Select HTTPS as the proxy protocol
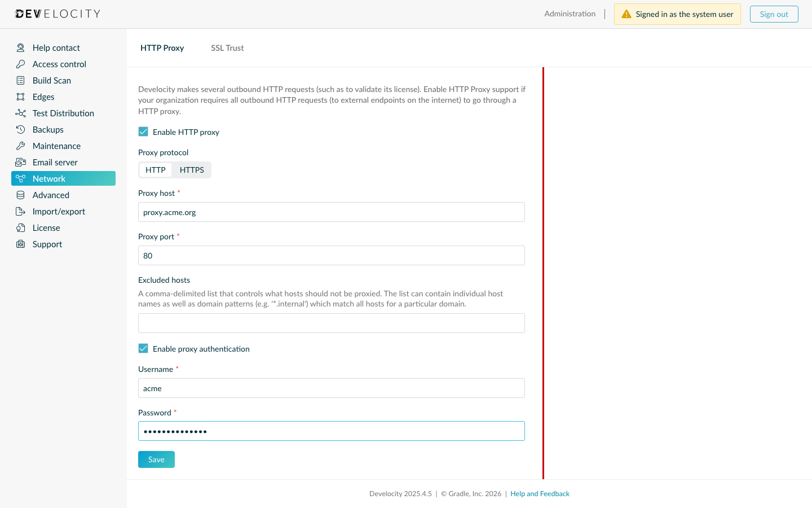Screen dimensions: 812x508 [x=192, y=169]
